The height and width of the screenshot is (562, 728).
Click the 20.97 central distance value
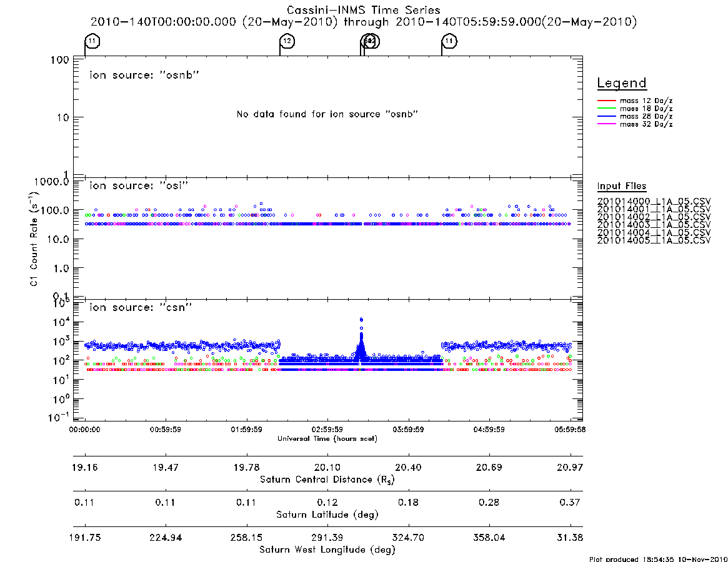(x=570, y=467)
